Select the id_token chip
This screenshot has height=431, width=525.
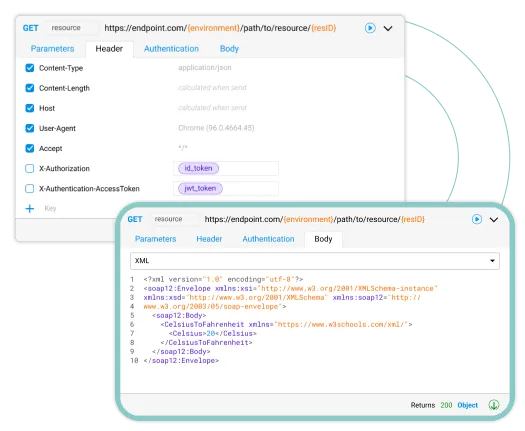(198, 168)
